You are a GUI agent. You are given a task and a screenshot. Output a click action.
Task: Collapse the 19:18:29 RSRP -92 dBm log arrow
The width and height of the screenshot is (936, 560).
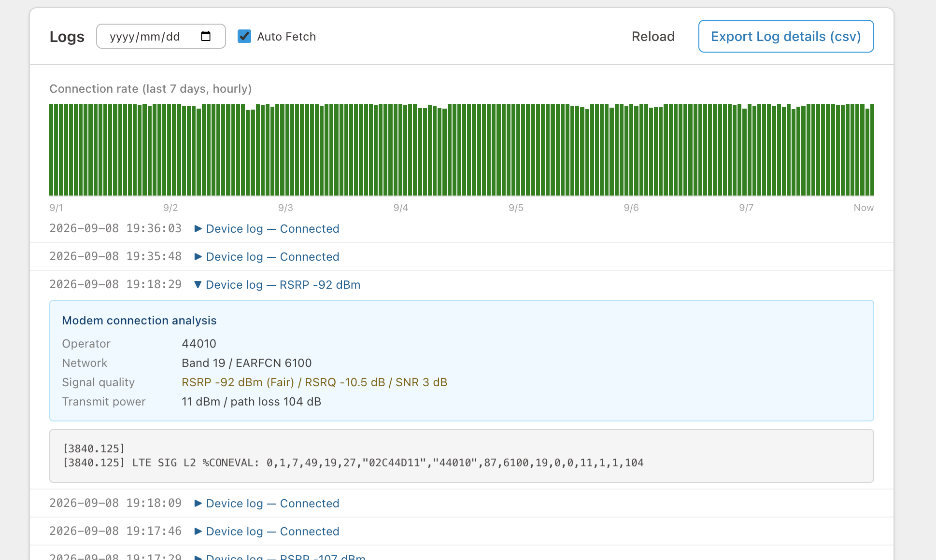(198, 285)
